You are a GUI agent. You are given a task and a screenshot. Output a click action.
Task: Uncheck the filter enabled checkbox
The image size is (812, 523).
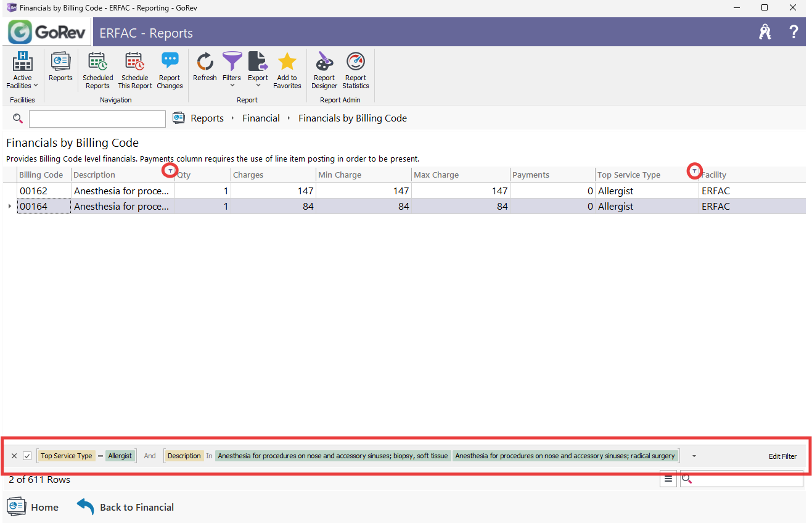[x=27, y=456]
